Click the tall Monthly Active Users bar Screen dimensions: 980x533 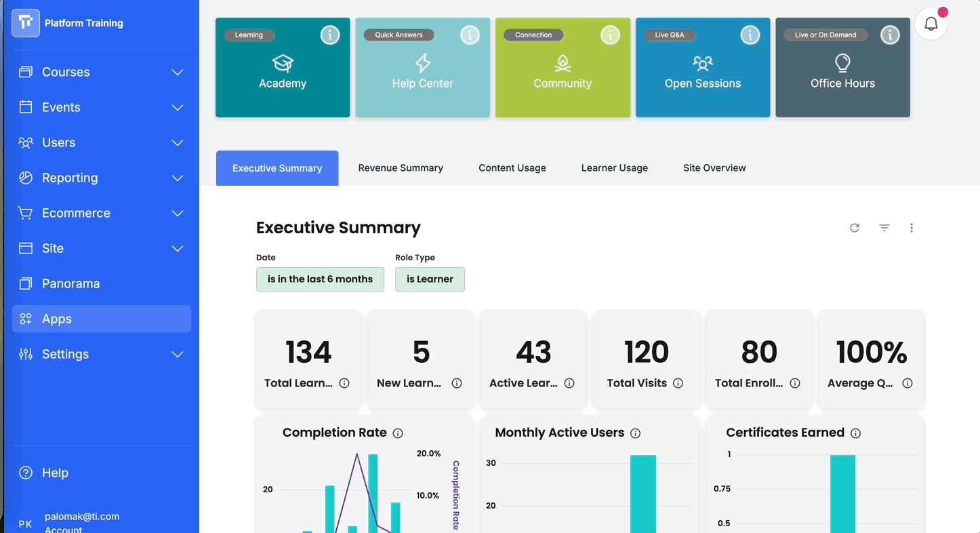tap(643, 494)
